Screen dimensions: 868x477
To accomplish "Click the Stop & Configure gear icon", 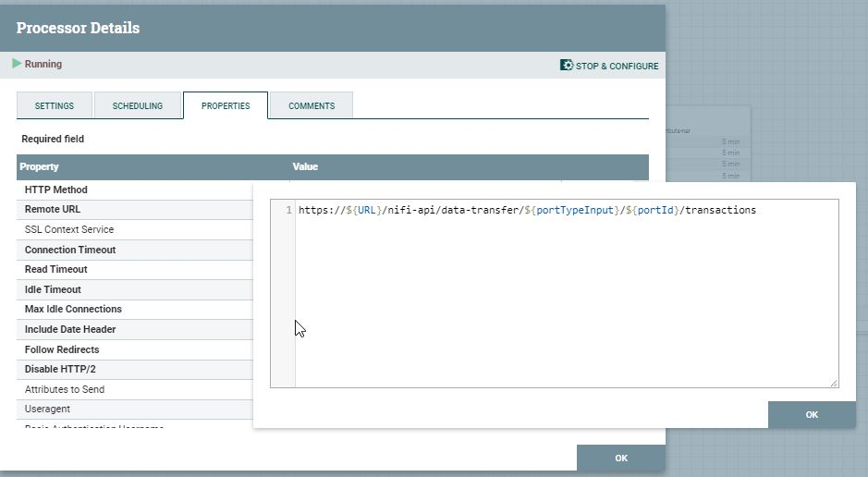I will 567,66.
